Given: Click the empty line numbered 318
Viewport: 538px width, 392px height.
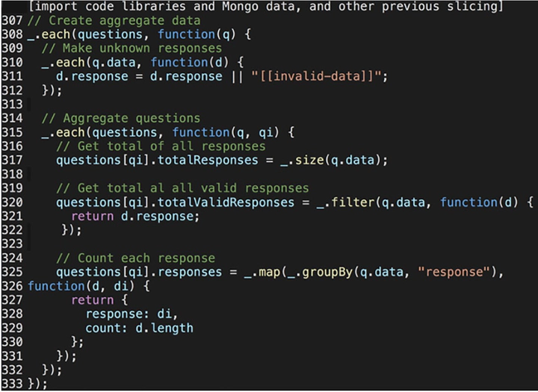Looking at the screenshot, I should (13, 174).
